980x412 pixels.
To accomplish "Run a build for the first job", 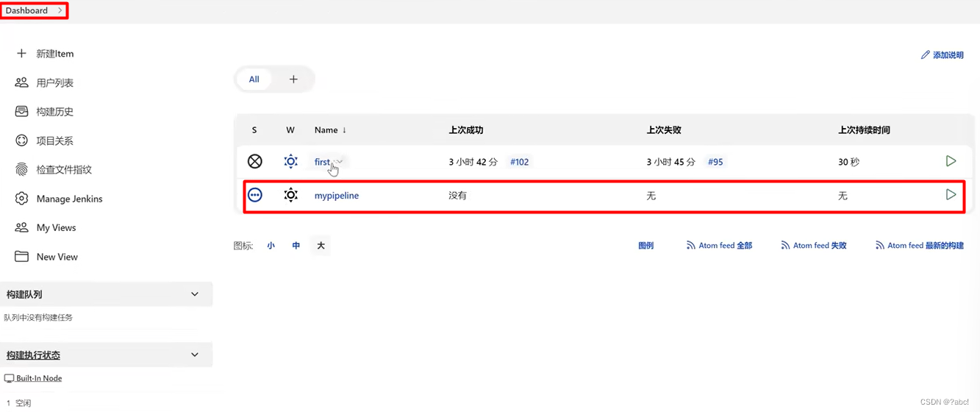I will pyautogui.click(x=951, y=161).
